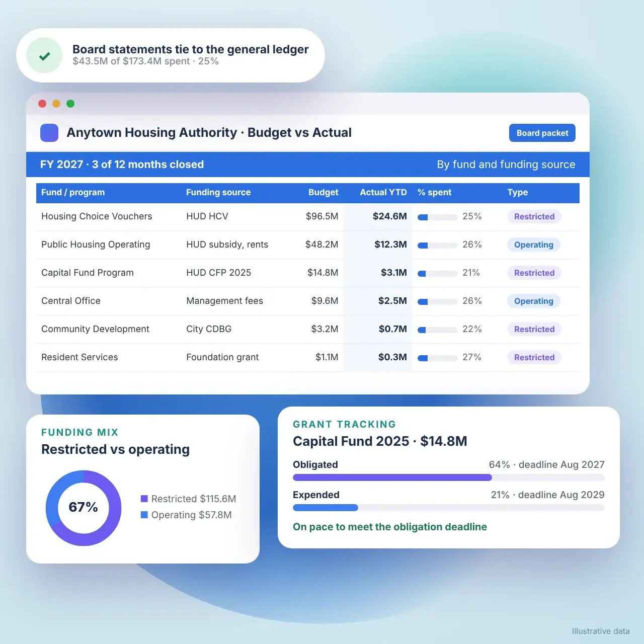
Task: Click the By fund and funding source label
Action: click(x=506, y=165)
